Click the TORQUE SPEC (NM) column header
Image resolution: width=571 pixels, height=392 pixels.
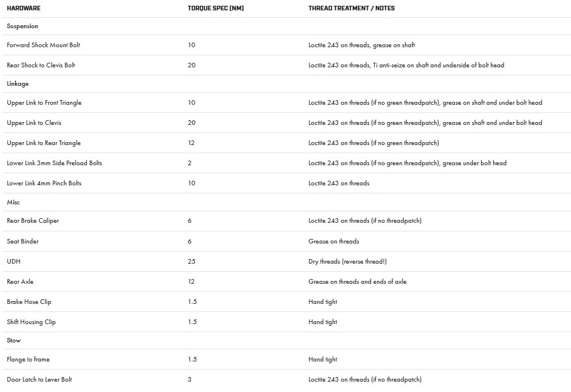pyautogui.click(x=211, y=9)
